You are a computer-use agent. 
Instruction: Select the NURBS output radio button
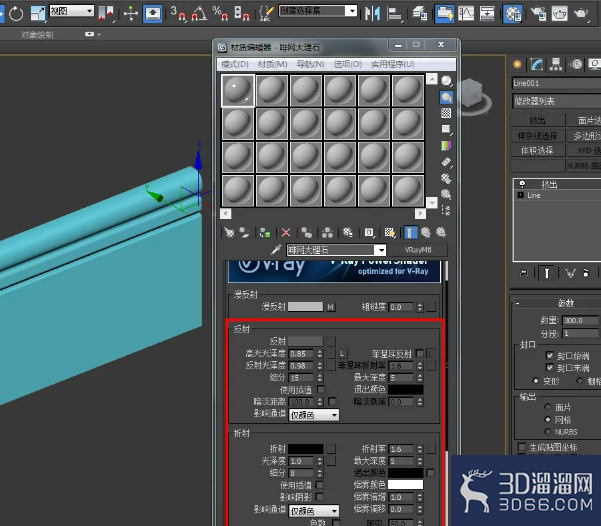click(x=547, y=431)
